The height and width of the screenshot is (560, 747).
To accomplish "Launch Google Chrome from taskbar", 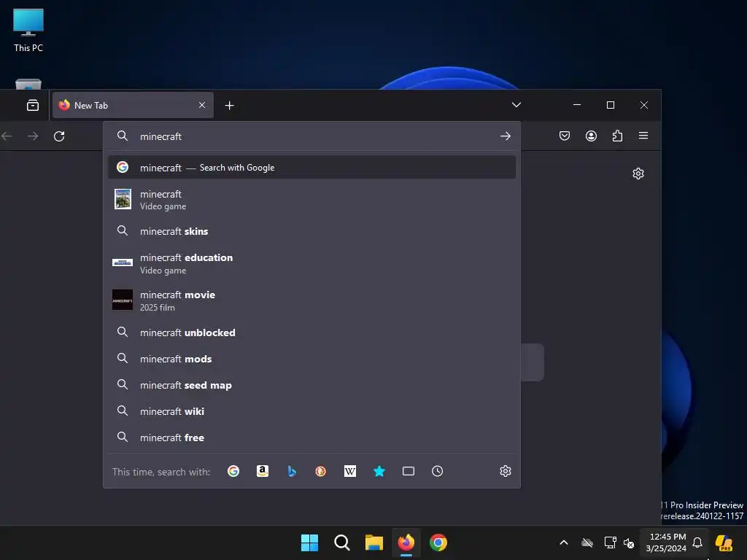I will pos(438,542).
